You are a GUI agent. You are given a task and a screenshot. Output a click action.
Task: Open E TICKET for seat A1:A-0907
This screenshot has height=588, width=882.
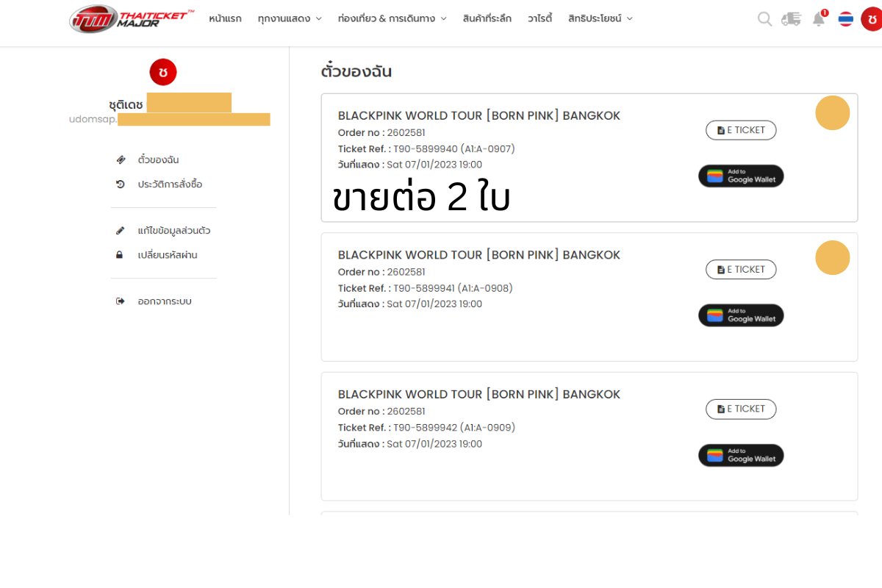(741, 130)
